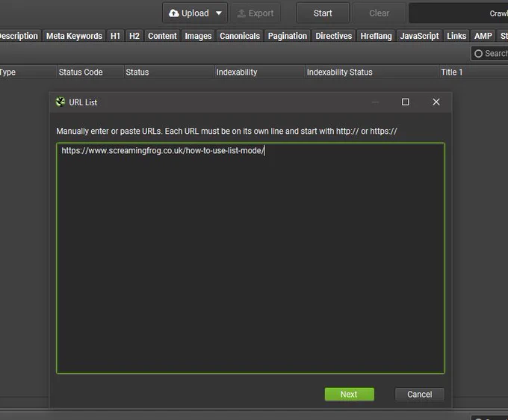Sort by the Status column header
This screenshot has height=420, width=508.
[169, 72]
